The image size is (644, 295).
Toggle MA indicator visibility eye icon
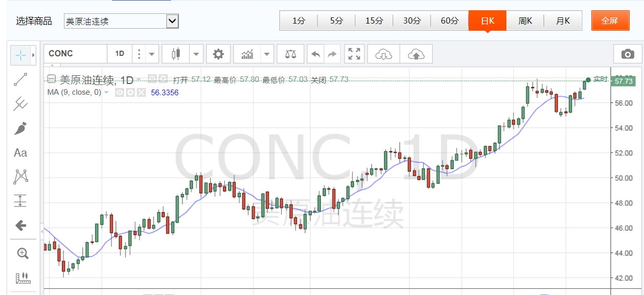pos(119,93)
